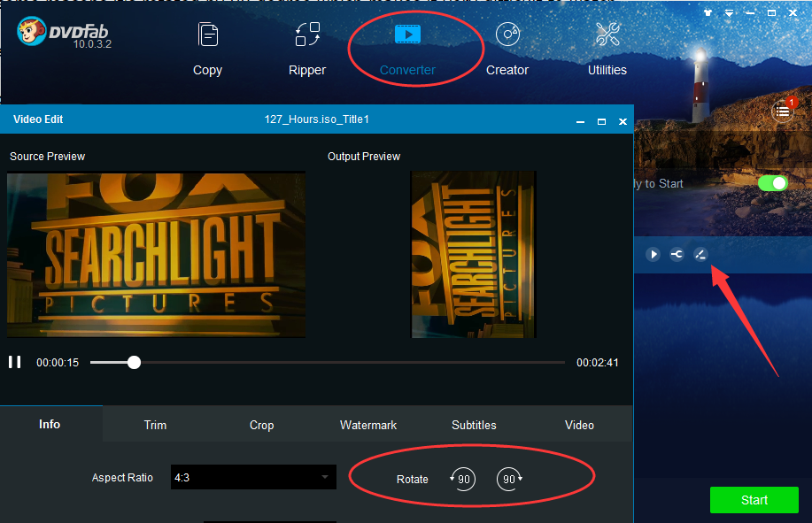The height and width of the screenshot is (523, 812).
Task: Switch to the Watermark tab
Action: click(368, 425)
